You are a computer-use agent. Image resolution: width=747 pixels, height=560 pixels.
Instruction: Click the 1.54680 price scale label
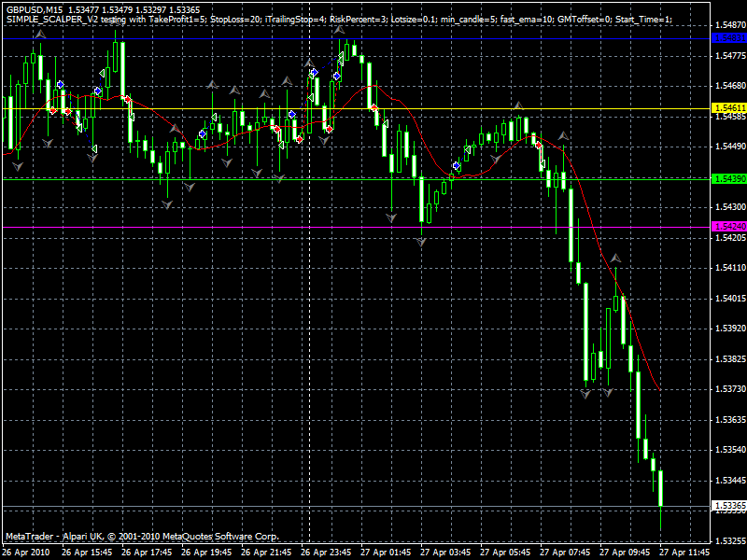click(x=730, y=86)
